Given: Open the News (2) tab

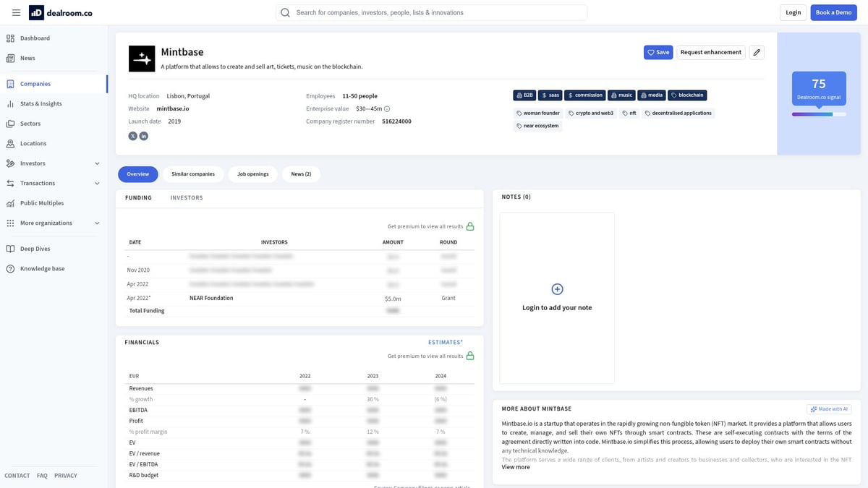Looking at the screenshot, I should pyautogui.click(x=301, y=174).
